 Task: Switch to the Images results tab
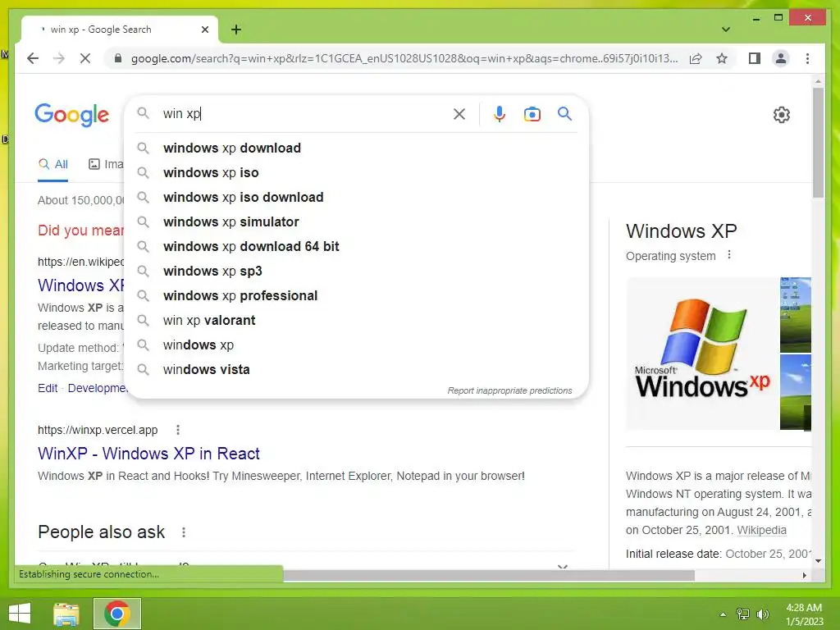[x=106, y=164]
